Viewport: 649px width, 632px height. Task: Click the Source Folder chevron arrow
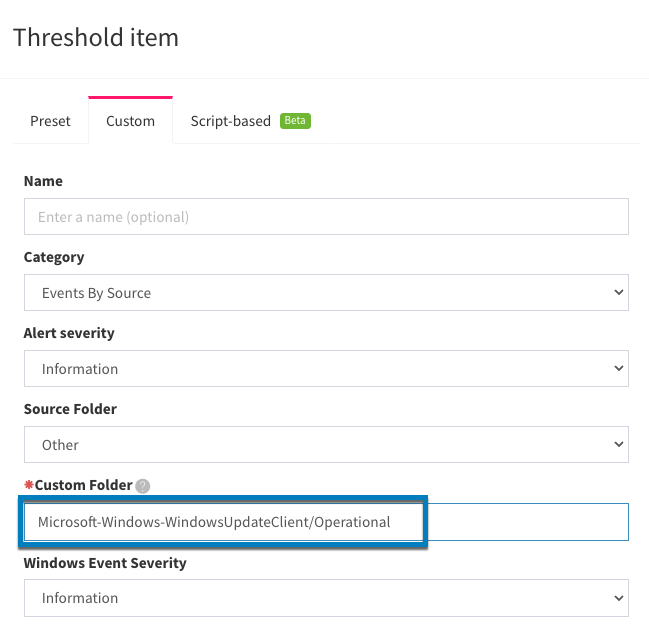619,444
